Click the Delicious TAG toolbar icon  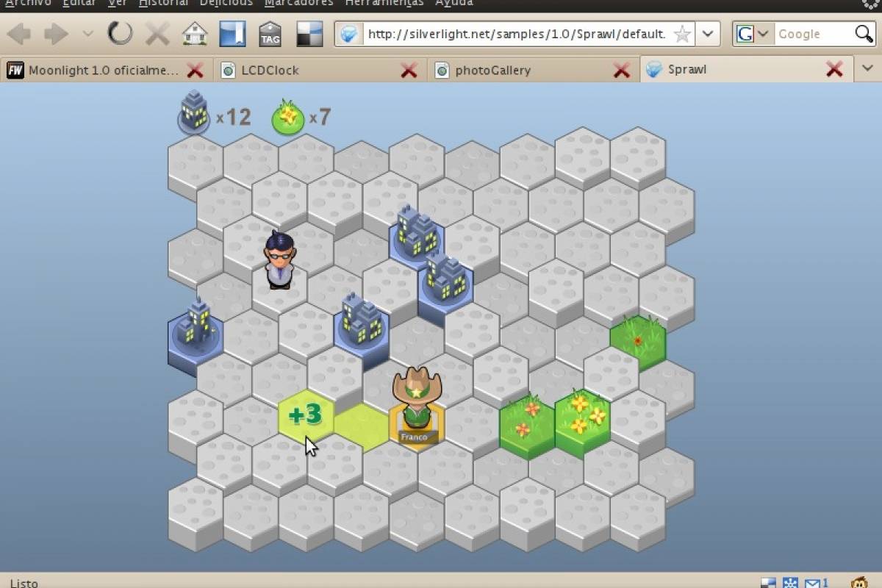[270, 34]
